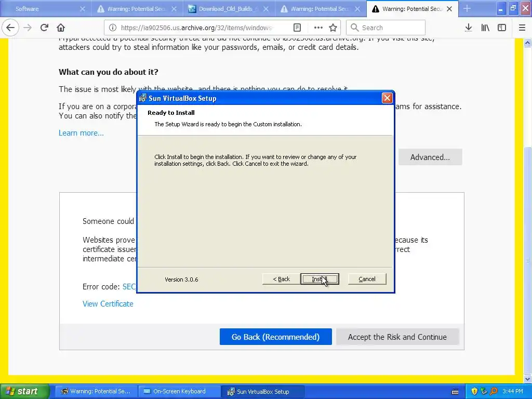Click the Sun VirtualBox Setup title icon
The image size is (532, 399).
click(143, 98)
